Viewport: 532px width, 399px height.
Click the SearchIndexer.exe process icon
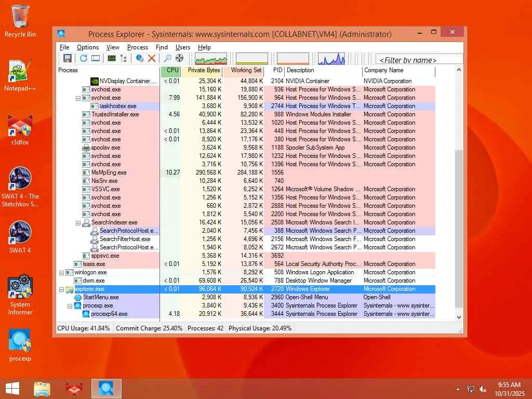pos(86,222)
